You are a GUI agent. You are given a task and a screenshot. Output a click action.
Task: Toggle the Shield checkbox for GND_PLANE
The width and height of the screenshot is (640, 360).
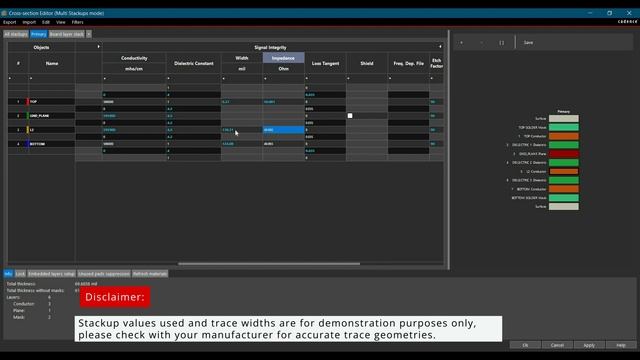350,116
